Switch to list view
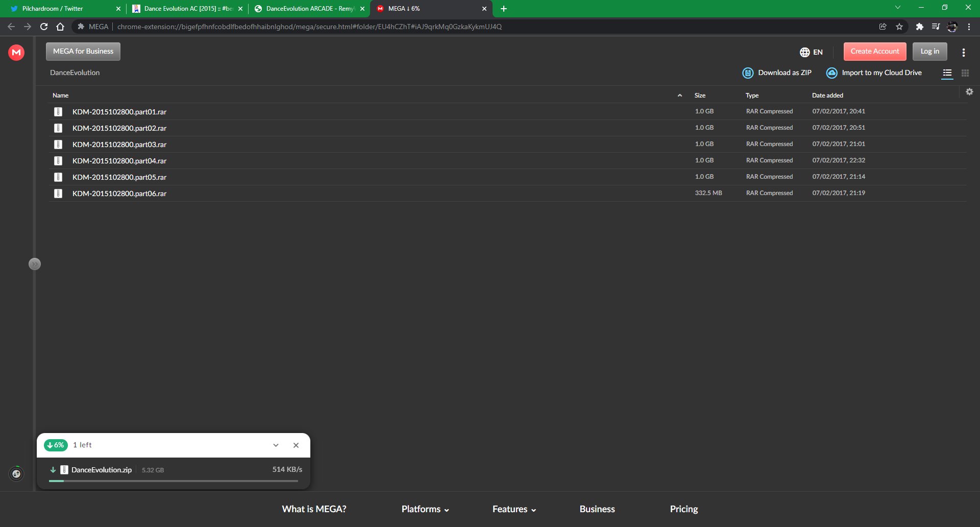The width and height of the screenshot is (980, 527). click(947, 73)
